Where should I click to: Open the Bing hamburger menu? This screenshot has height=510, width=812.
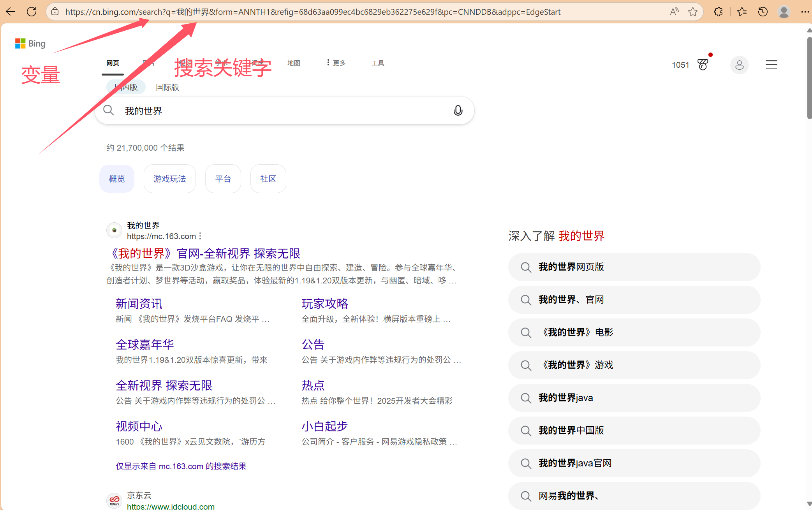771,65
